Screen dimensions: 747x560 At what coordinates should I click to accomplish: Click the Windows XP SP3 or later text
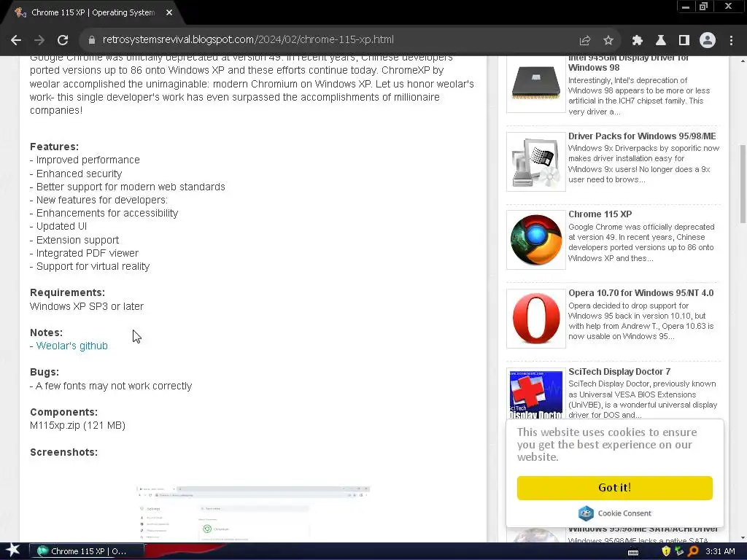(x=87, y=306)
